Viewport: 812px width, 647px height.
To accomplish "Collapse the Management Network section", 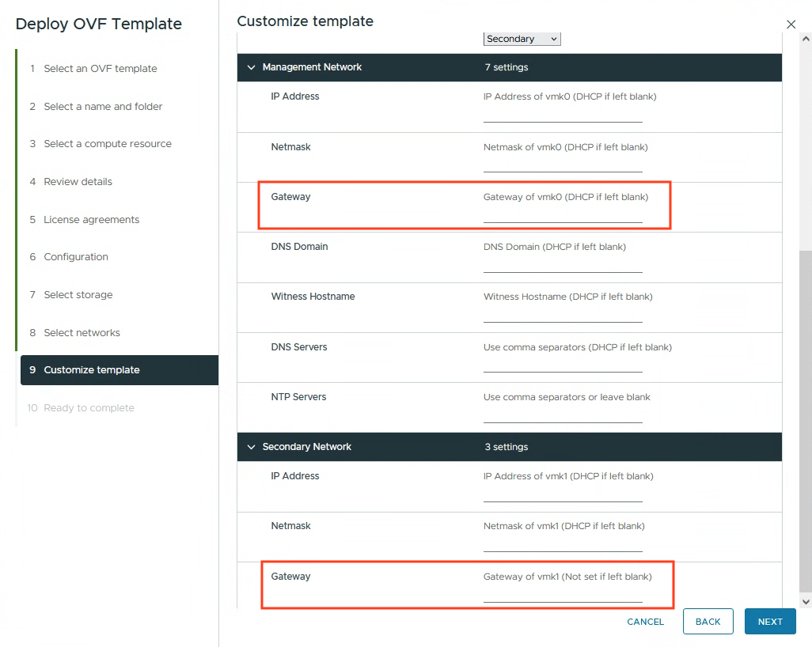I will pyautogui.click(x=252, y=67).
